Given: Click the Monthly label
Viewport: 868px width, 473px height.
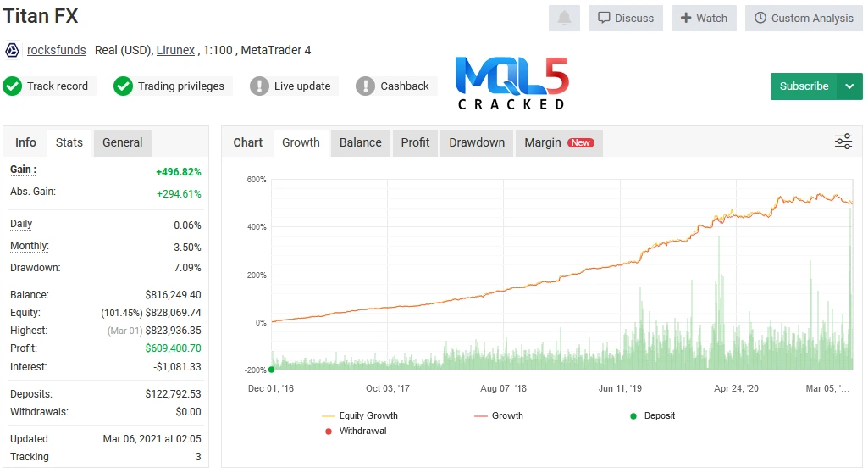Looking at the screenshot, I should [30, 247].
